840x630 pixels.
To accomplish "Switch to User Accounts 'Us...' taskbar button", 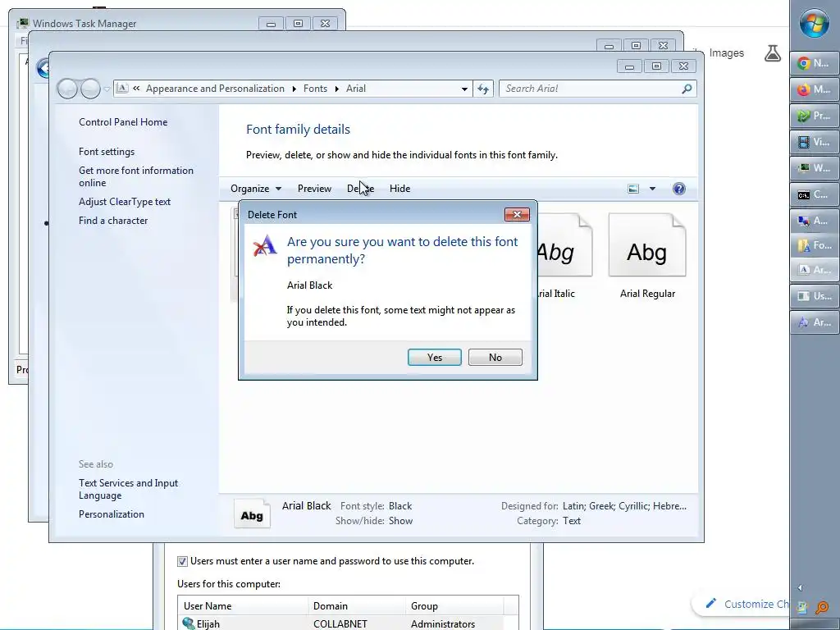I will 815,296.
